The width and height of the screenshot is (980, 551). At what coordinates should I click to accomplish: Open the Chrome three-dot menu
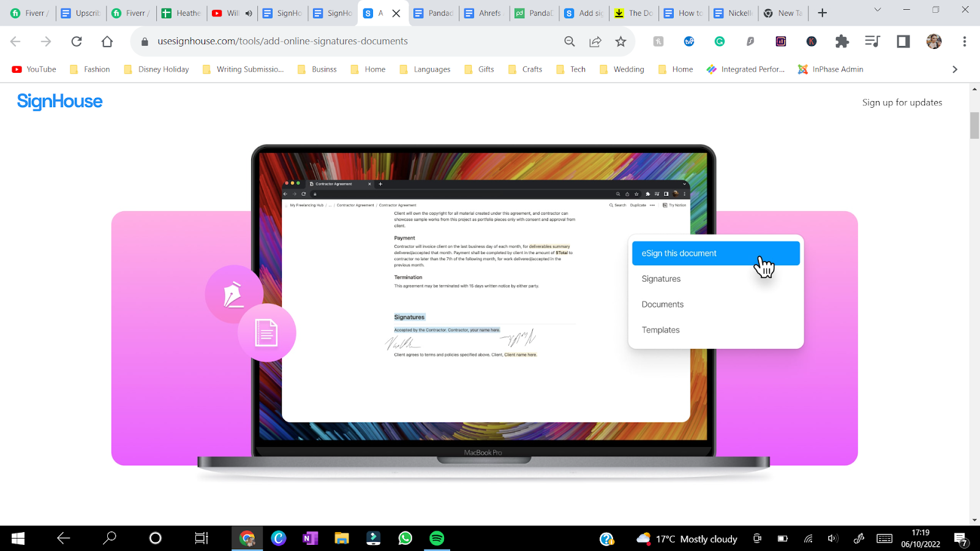(x=965, y=41)
